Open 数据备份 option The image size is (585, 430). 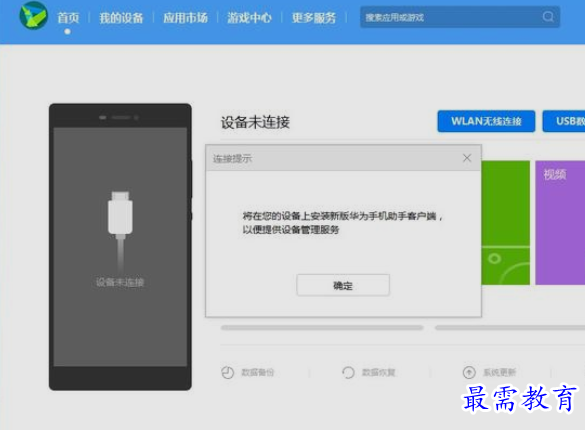click(x=257, y=372)
